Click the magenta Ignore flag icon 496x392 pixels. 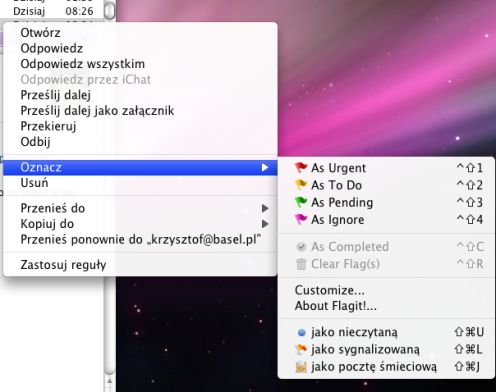[301, 219]
